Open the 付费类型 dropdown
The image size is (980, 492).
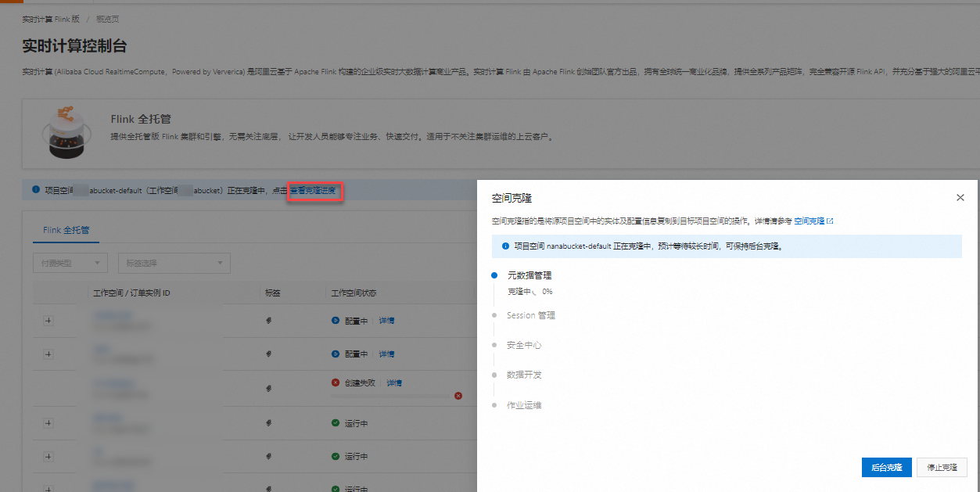(x=70, y=264)
